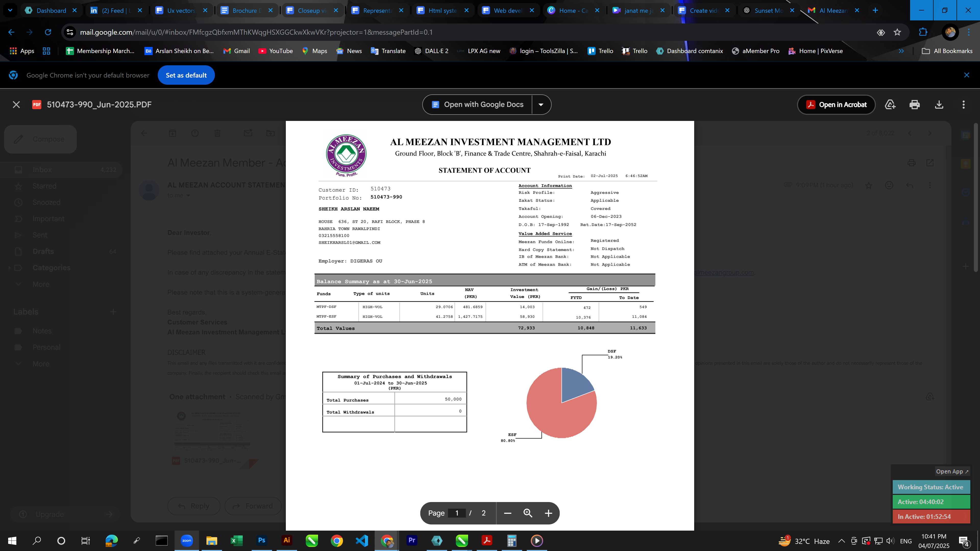The image size is (980, 551).
Task: Open the Microsoft Edge taskbar icon
Action: click(112, 541)
